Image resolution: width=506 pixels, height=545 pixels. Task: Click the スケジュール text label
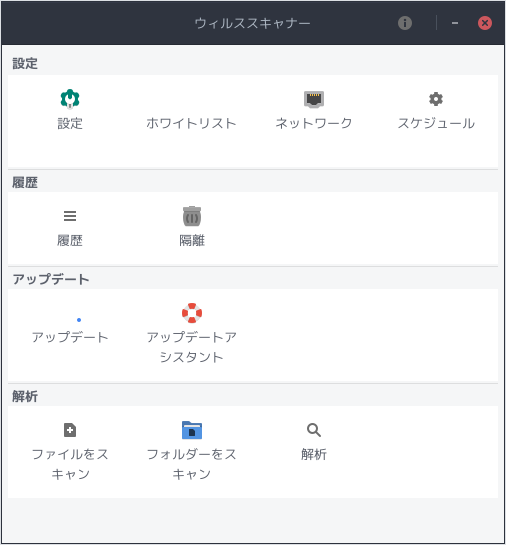pyautogui.click(x=436, y=123)
